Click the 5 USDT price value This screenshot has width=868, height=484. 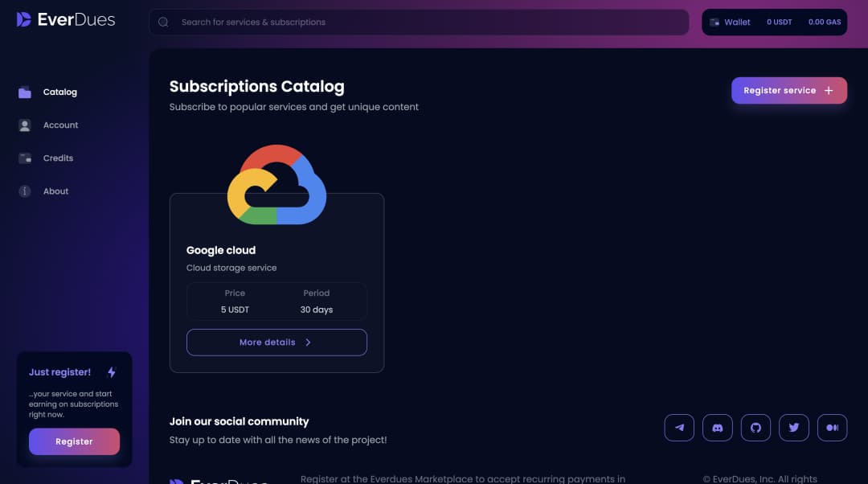[x=235, y=310]
